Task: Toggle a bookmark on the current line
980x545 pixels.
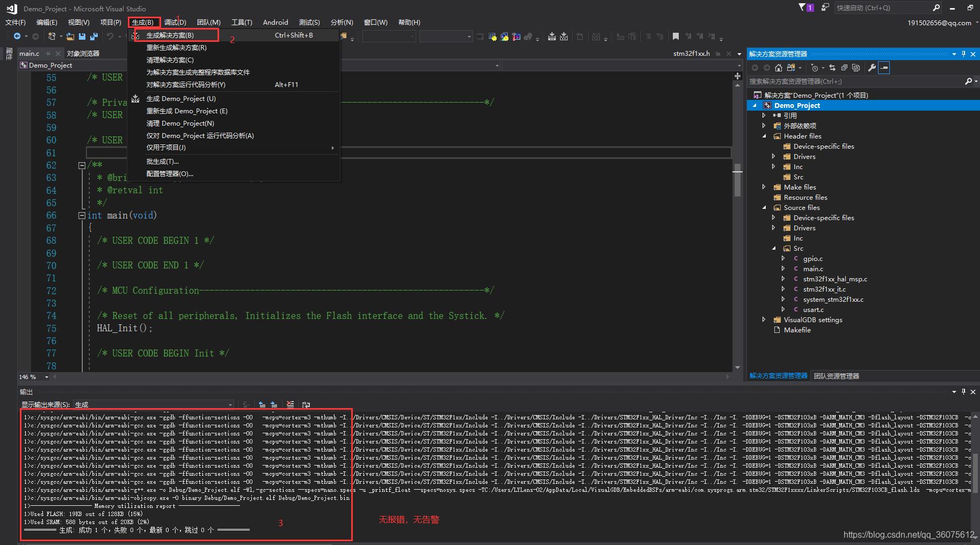Action: 676,36
